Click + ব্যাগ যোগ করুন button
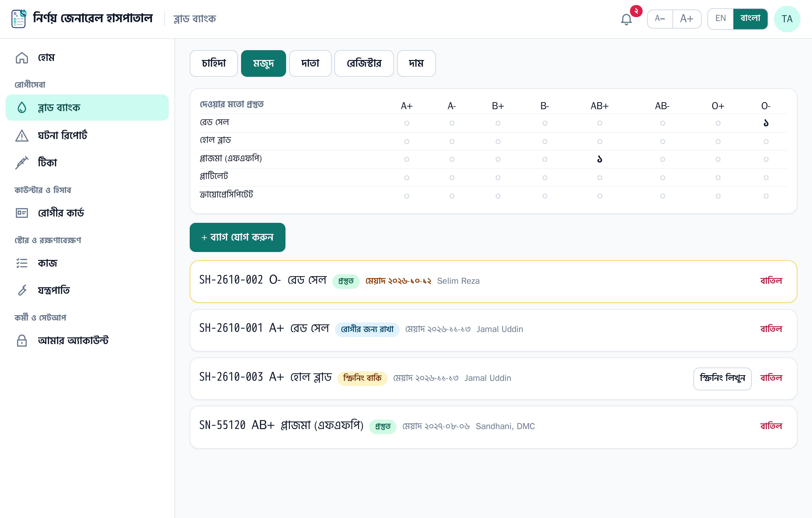Image resolution: width=812 pixels, height=518 pixels. coord(237,237)
